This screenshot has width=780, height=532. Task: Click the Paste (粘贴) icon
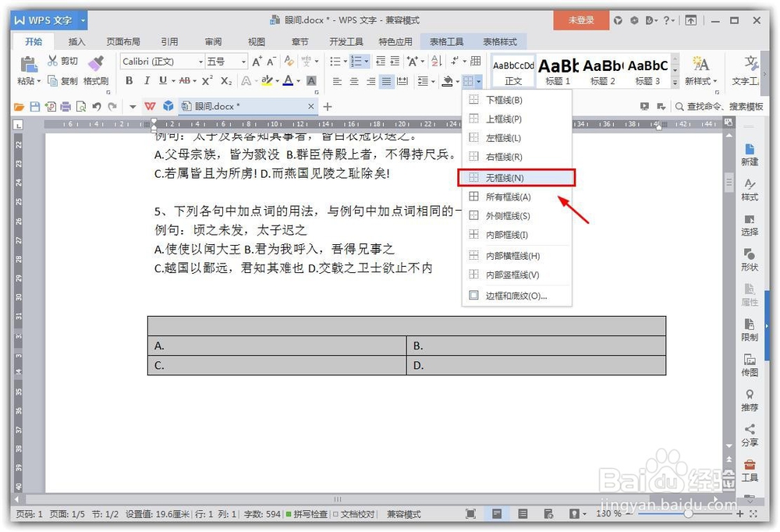(28, 66)
